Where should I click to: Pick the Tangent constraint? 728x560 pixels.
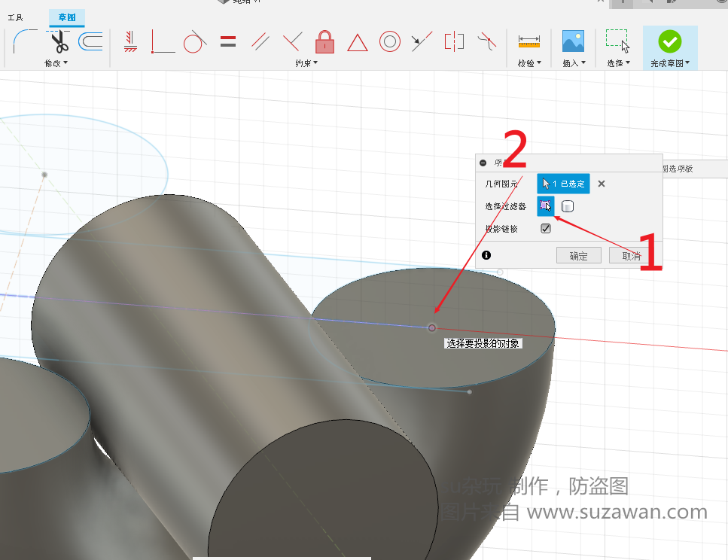click(x=195, y=42)
